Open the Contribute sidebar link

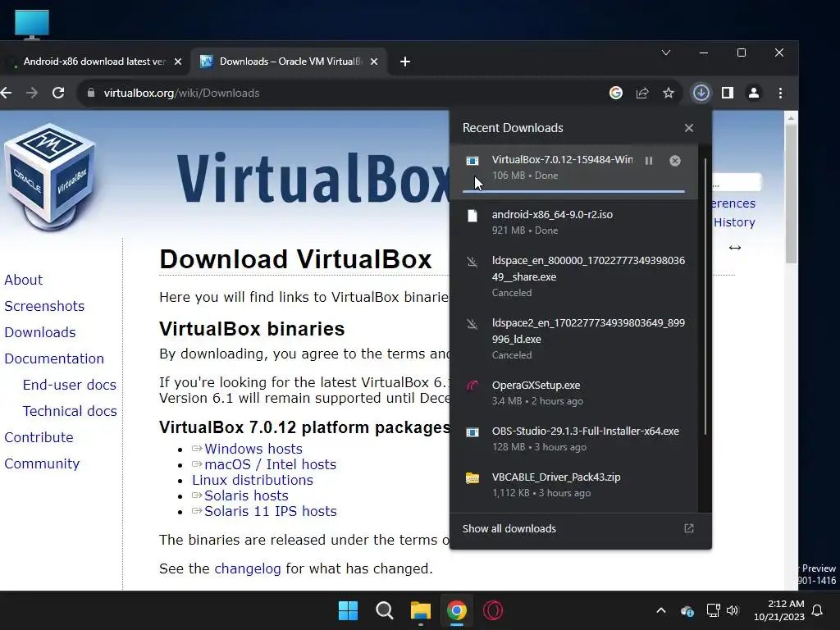tap(39, 437)
